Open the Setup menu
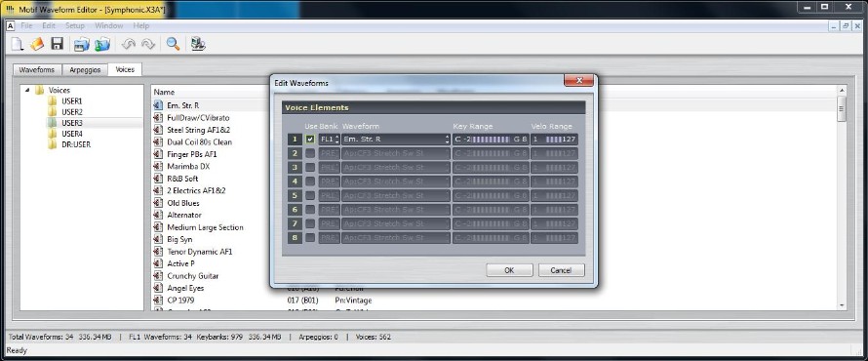The height and width of the screenshot is (361, 868). click(x=75, y=25)
